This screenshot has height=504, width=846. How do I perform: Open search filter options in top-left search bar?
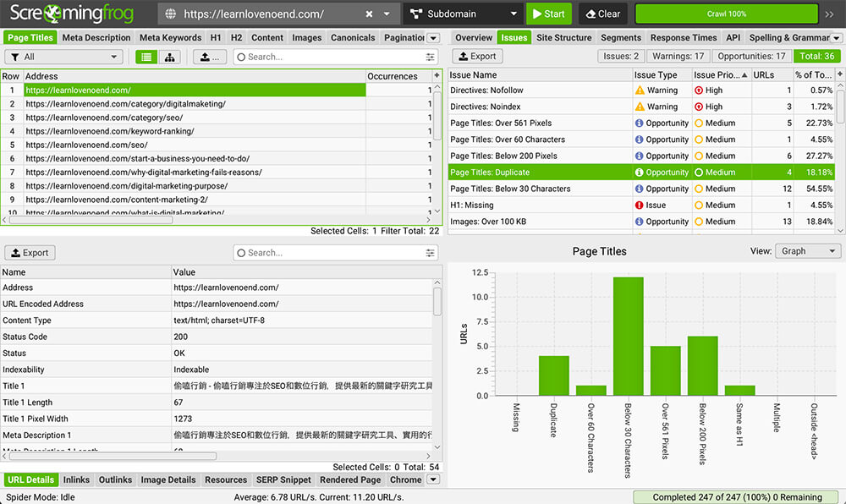pos(430,58)
